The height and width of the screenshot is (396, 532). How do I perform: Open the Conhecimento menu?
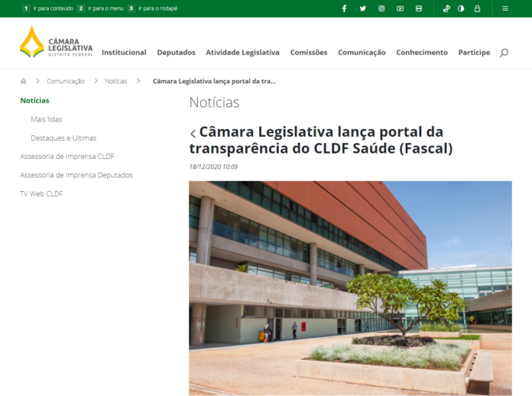tap(422, 53)
